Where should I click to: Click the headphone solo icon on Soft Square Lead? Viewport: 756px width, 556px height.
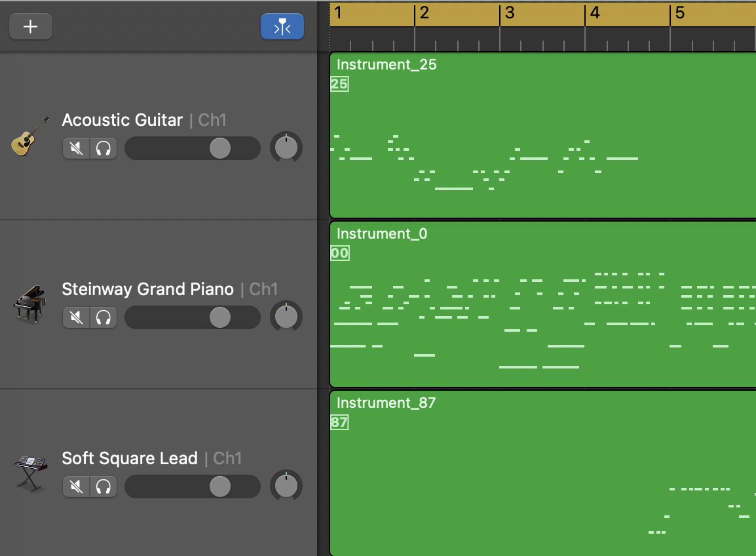(x=103, y=486)
